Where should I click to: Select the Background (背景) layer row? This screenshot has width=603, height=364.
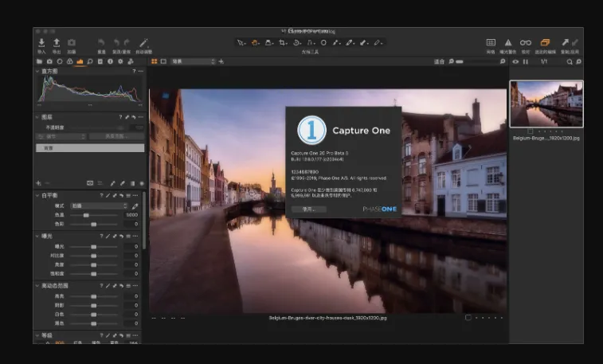tap(90, 147)
